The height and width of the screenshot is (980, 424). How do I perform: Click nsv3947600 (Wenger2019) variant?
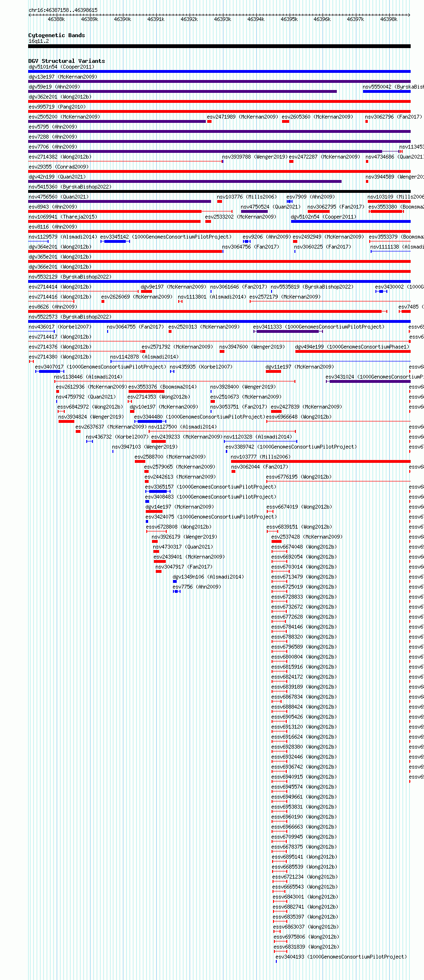pos(252,347)
